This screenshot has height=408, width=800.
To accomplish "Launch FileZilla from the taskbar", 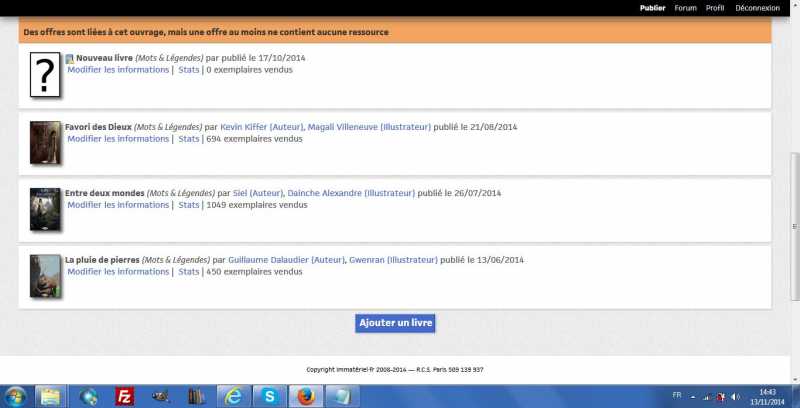I will pyautogui.click(x=125, y=396).
